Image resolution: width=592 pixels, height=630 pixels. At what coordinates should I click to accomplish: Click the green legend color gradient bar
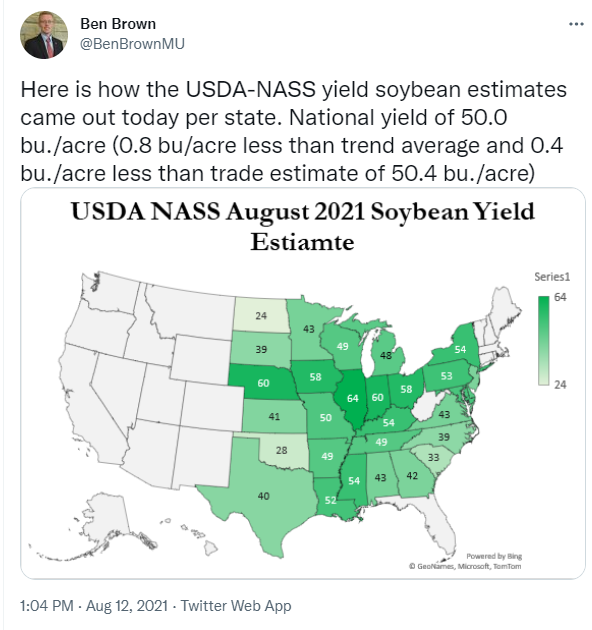point(543,341)
